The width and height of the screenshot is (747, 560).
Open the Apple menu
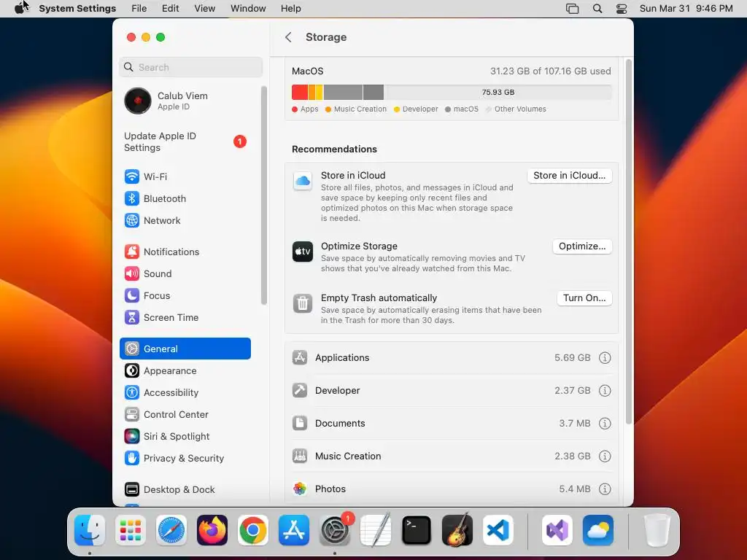click(x=20, y=9)
